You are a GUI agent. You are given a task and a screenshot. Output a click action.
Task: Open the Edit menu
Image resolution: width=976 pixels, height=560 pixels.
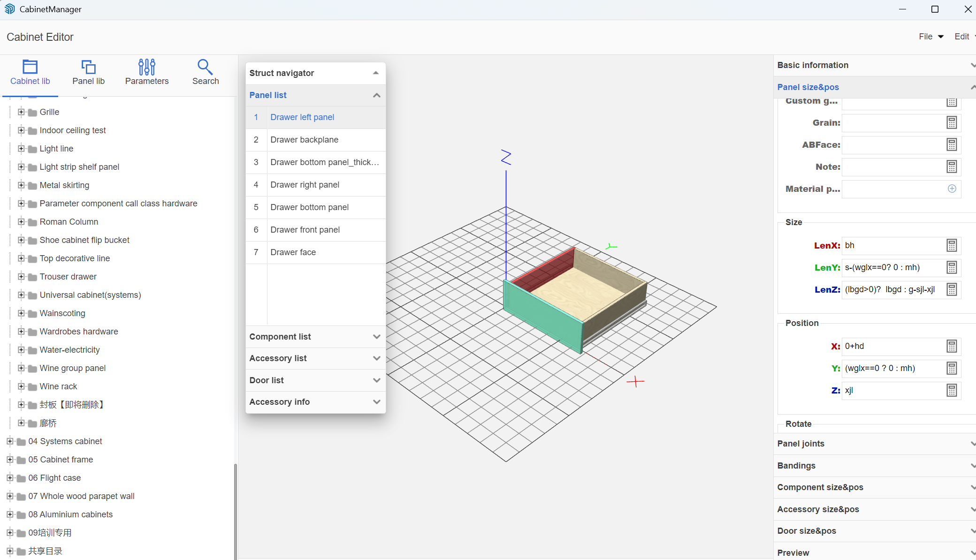point(961,37)
